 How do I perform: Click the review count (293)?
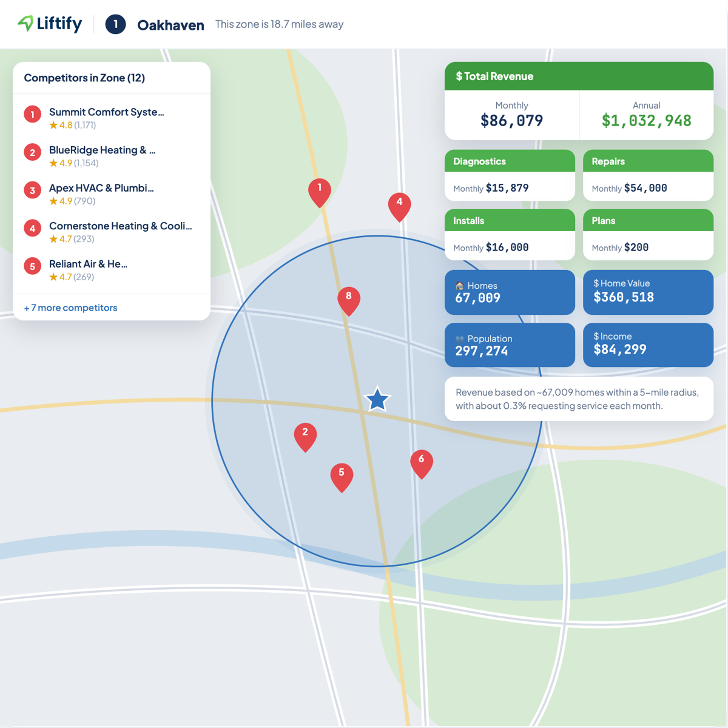tap(84, 239)
